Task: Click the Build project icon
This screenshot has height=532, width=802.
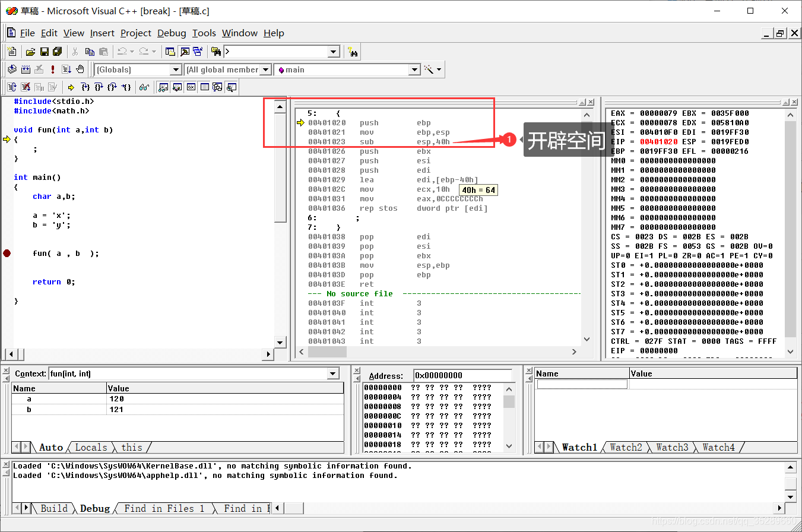Action: (x=26, y=69)
